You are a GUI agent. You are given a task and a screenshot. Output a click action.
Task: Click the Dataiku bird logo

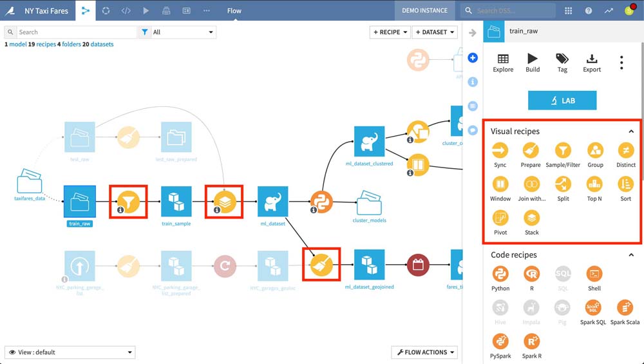[x=10, y=10]
